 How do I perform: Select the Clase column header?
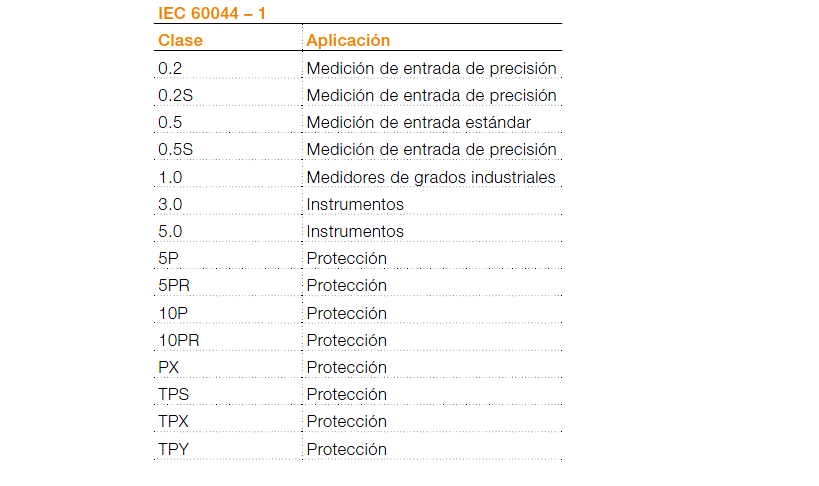180,40
